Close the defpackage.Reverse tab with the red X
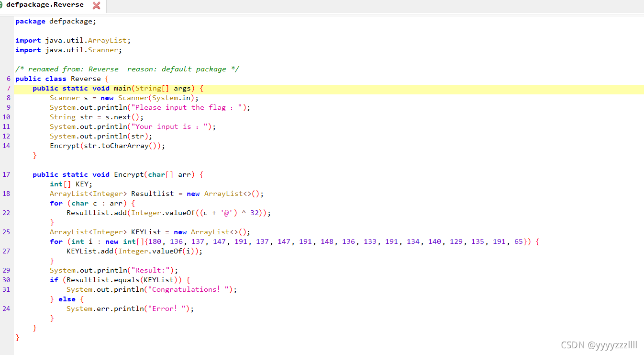This screenshot has height=355, width=644. coord(96,5)
